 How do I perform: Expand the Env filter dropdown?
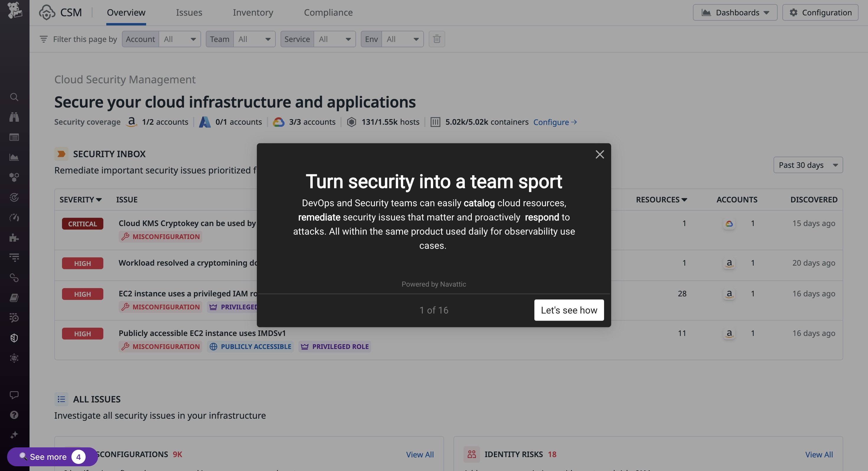point(402,39)
